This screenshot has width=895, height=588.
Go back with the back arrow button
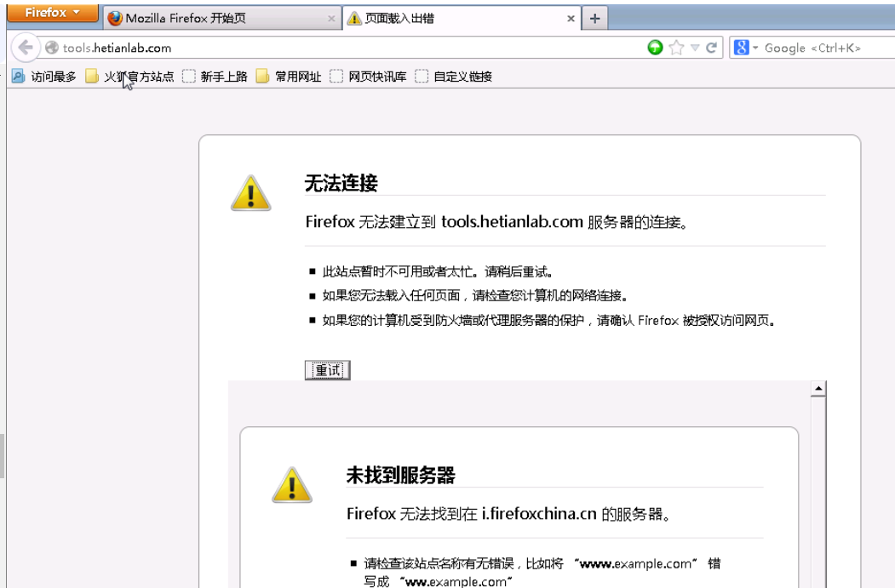pos(26,48)
